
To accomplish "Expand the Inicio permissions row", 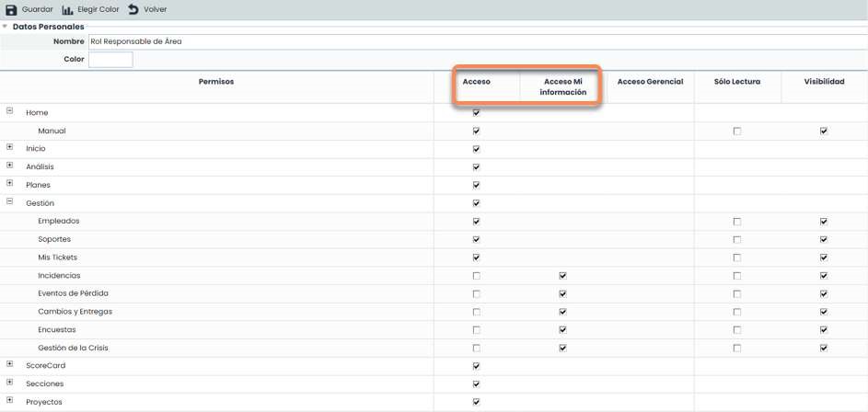I will point(10,147).
